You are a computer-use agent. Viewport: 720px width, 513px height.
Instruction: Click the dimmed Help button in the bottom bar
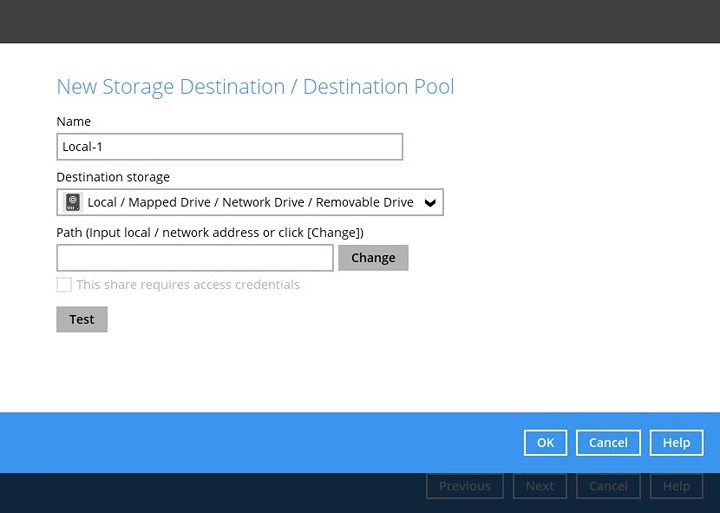tap(676, 486)
